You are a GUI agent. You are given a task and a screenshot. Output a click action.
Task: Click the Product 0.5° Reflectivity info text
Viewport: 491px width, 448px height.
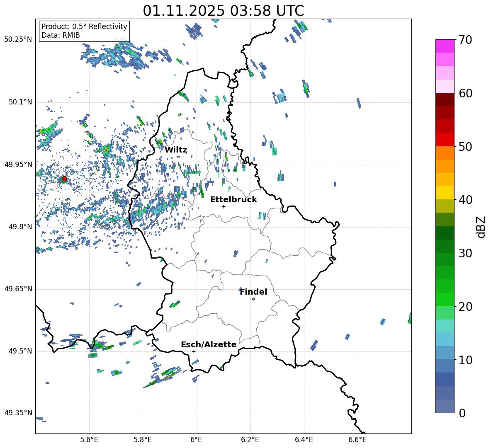pyautogui.click(x=84, y=27)
